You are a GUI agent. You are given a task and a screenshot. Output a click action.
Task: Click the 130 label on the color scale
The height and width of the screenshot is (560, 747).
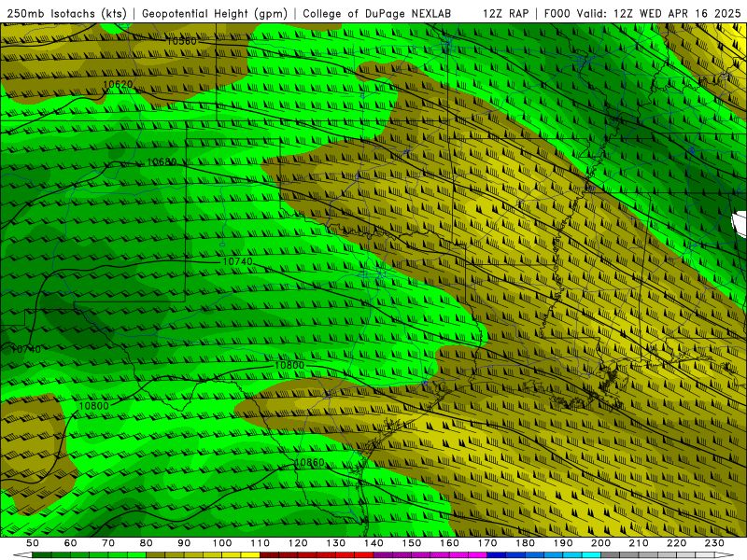[335, 543]
